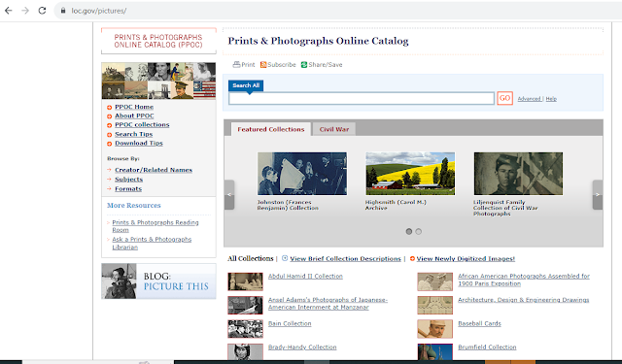Click the Bain Collection thumbnail
Image resolution: width=622 pixels, height=364 pixels.
pos(245,329)
